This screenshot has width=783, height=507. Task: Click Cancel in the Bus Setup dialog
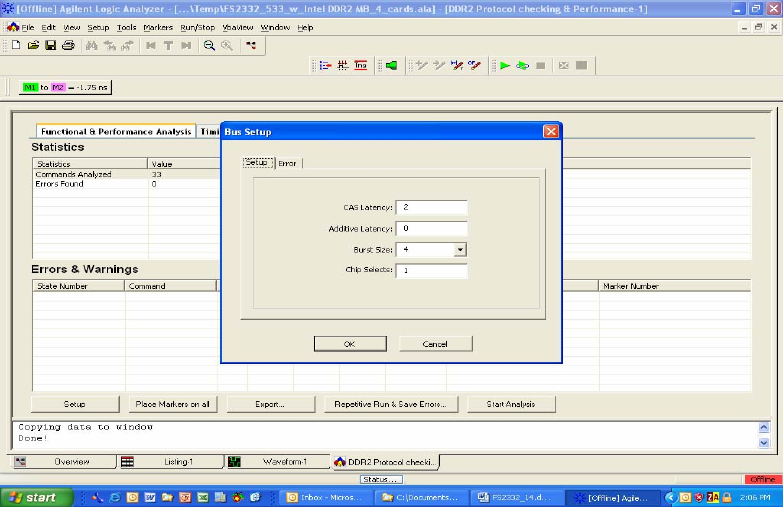[x=435, y=344]
